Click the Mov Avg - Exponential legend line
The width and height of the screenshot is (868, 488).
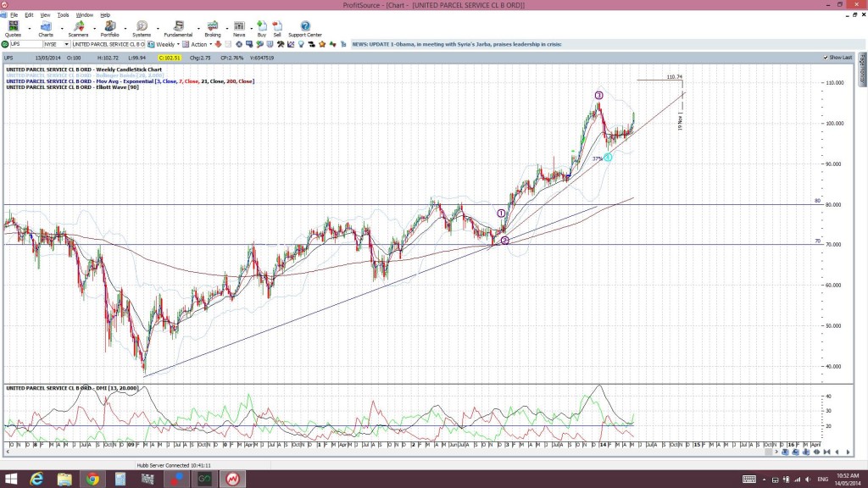coord(130,81)
